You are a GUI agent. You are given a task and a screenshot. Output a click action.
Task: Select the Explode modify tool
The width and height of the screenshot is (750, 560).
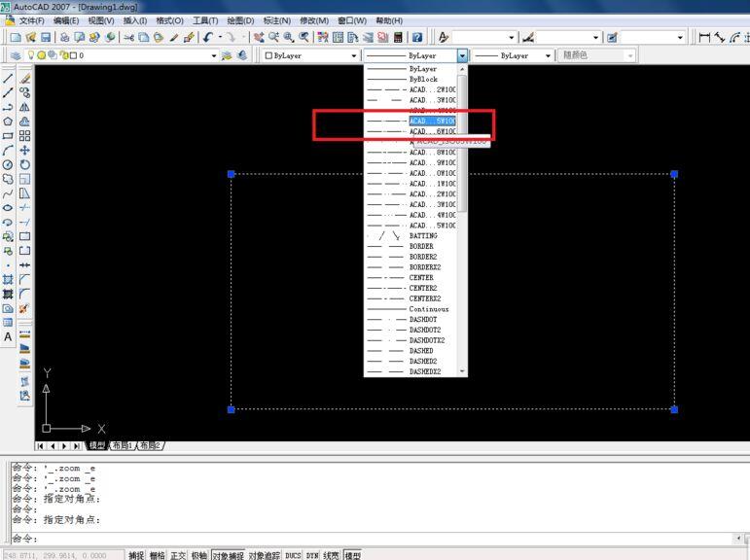click(x=25, y=308)
